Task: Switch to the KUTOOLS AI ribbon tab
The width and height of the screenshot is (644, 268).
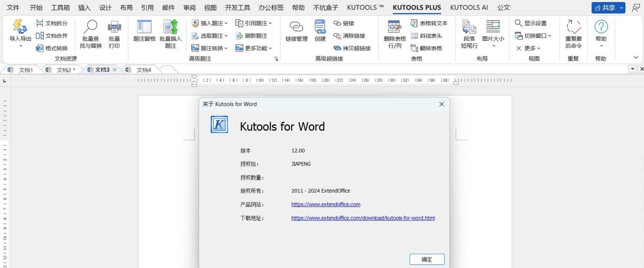Action: tap(469, 8)
